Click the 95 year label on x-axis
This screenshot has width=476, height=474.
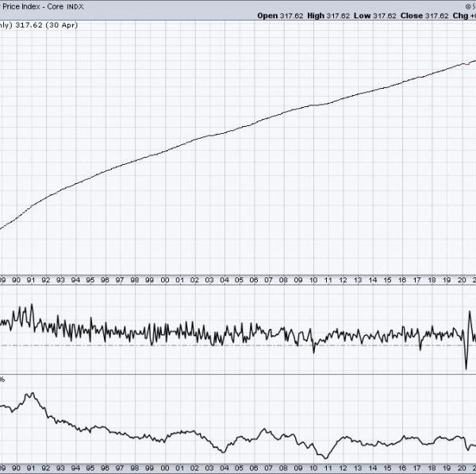(x=90, y=280)
